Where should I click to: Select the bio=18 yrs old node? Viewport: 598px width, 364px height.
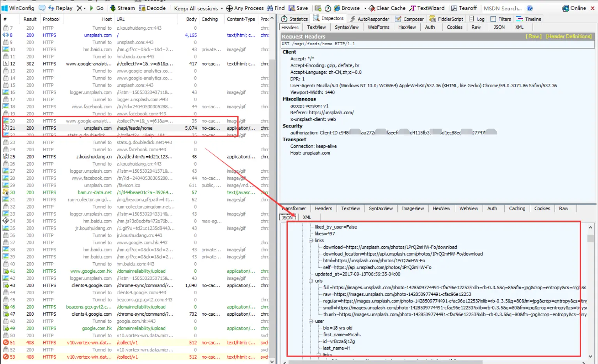coord(338,328)
